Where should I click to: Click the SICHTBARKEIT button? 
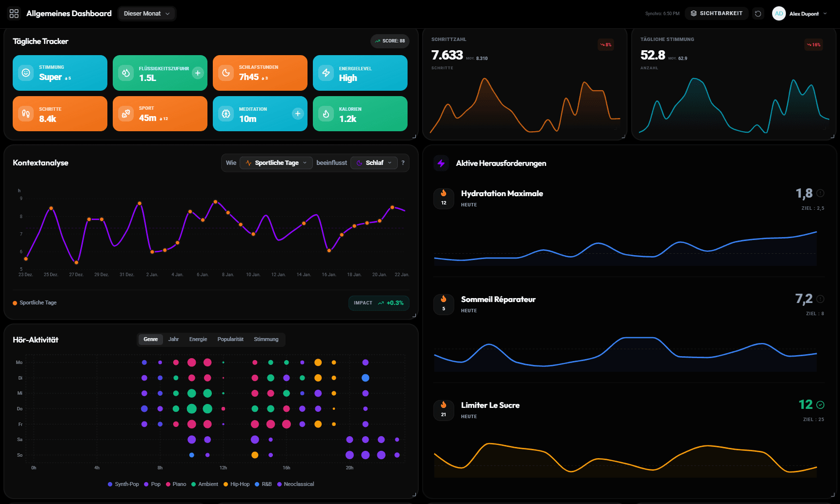717,13
